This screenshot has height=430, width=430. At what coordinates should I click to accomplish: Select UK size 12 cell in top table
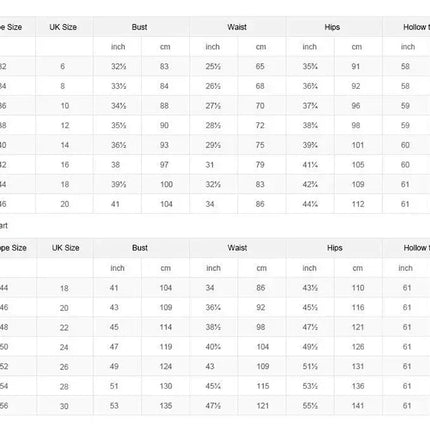coord(65,125)
